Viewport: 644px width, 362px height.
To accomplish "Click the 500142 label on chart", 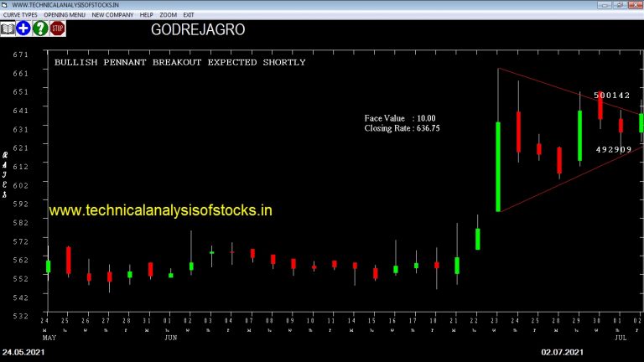I will point(611,96).
